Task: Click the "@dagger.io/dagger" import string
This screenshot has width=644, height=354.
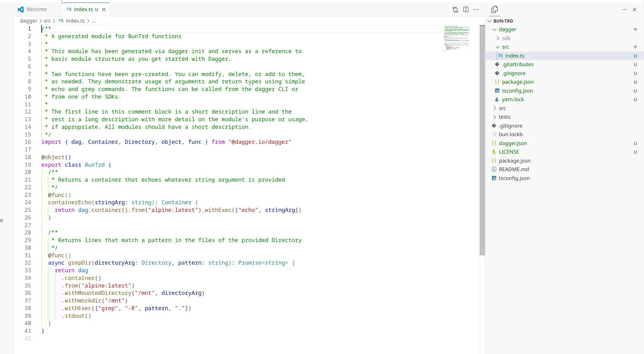Action: [x=260, y=142]
